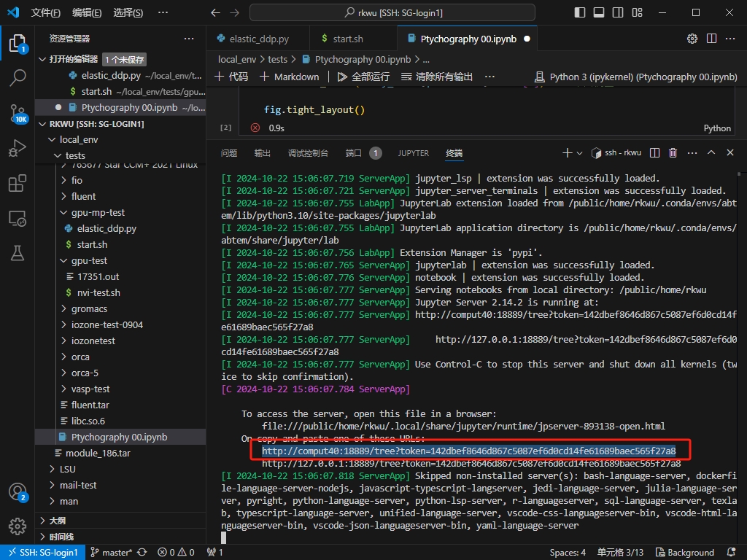Viewport: 747px width, 560px height.
Task: Create a new terminal with plus icon
Action: (567, 153)
